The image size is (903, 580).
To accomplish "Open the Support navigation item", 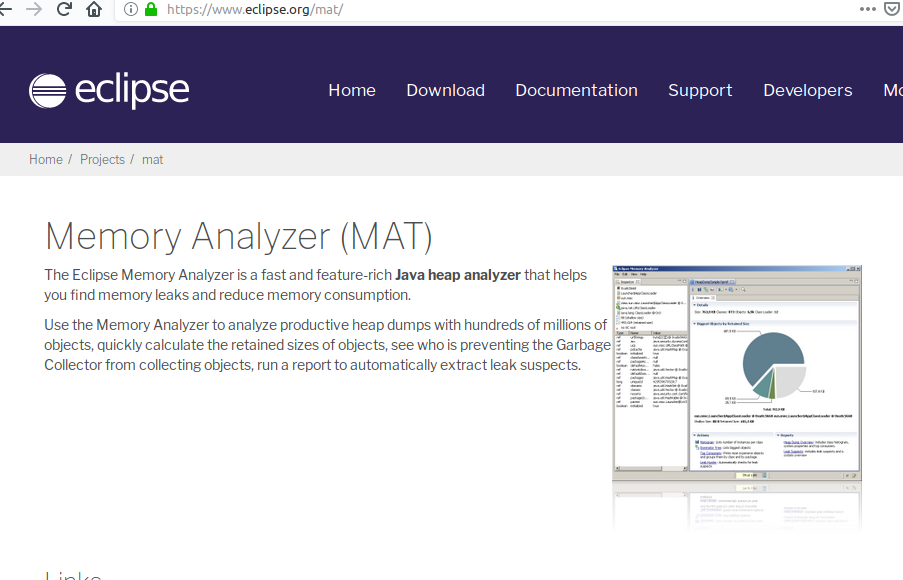I will (x=700, y=90).
